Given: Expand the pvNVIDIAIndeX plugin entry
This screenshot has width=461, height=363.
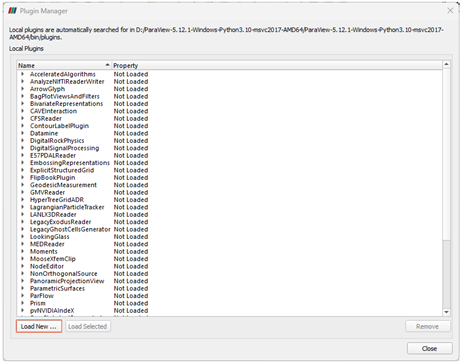Looking at the screenshot, I should [23, 310].
